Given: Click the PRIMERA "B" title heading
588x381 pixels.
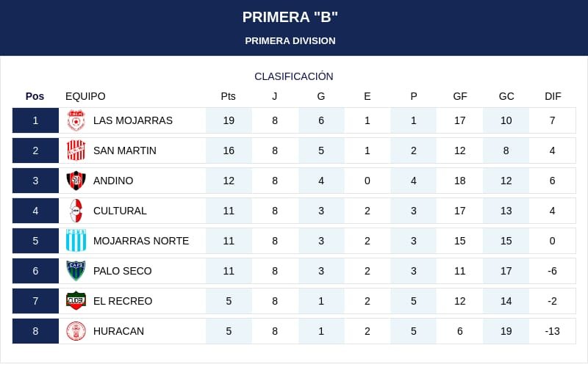Looking at the screenshot, I should pos(290,17).
